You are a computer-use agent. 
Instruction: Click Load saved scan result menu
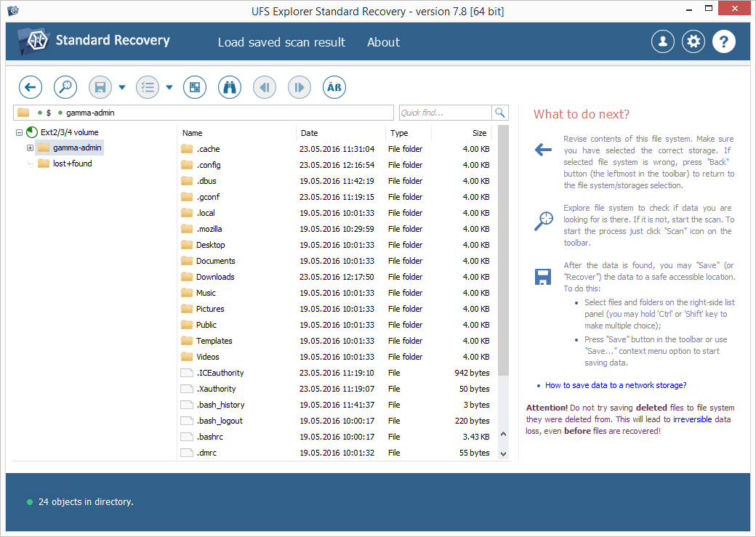coord(281,42)
